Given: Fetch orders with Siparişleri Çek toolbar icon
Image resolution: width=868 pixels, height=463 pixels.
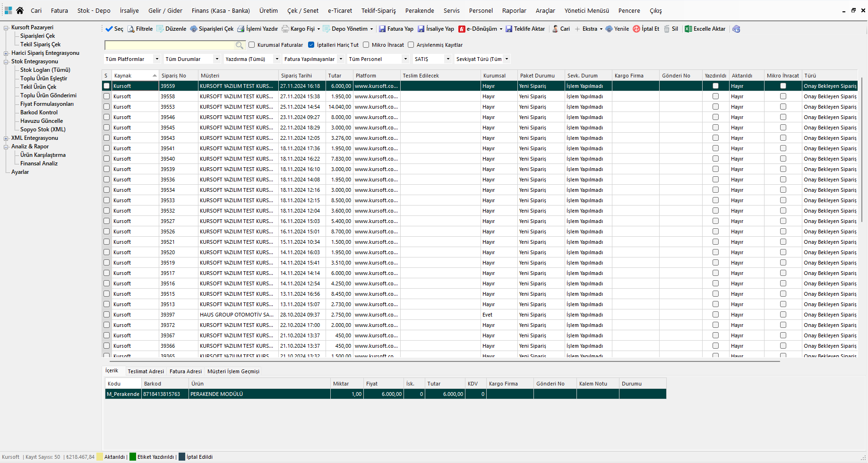Looking at the screenshot, I should click(194, 29).
